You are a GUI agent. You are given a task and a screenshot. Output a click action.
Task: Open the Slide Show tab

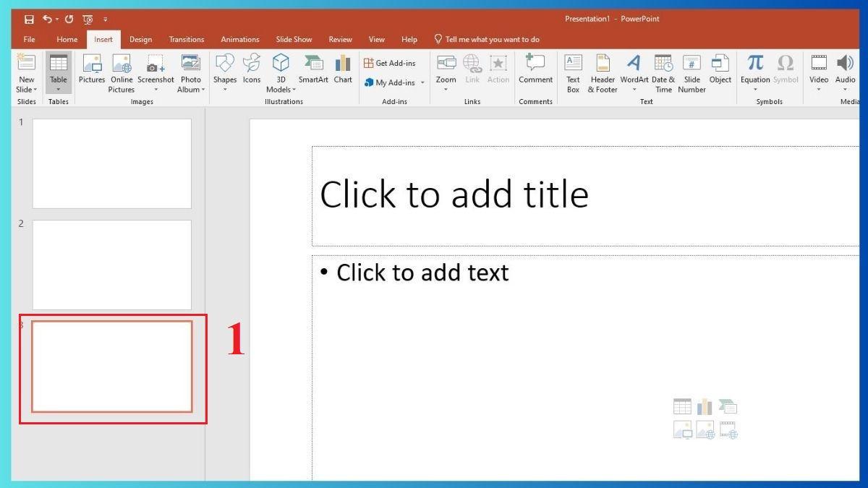click(294, 39)
